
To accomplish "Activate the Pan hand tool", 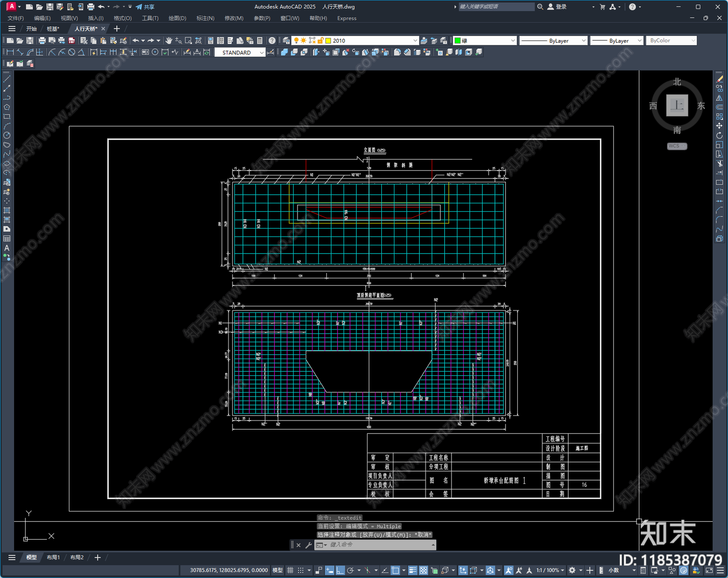I will point(169,41).
